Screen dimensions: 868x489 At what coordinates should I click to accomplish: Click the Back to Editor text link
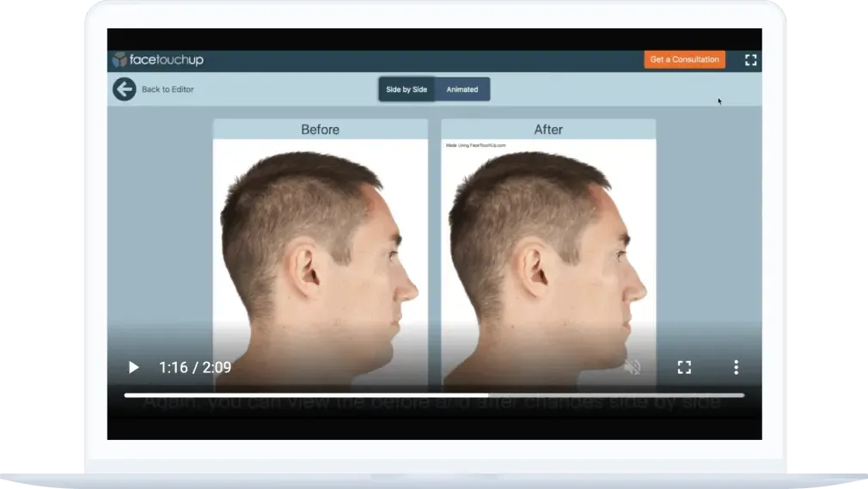168,89
